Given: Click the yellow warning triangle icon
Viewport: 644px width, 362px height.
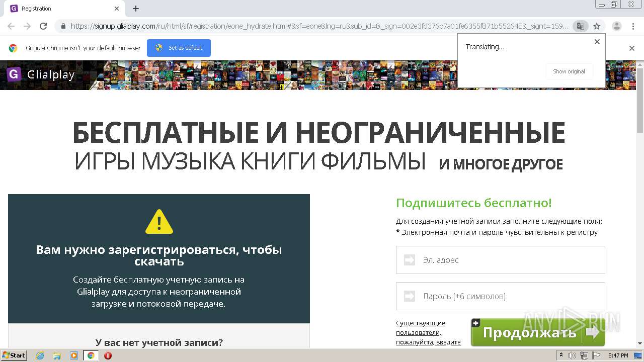Looking at the screenshot, I should point(159,222).
